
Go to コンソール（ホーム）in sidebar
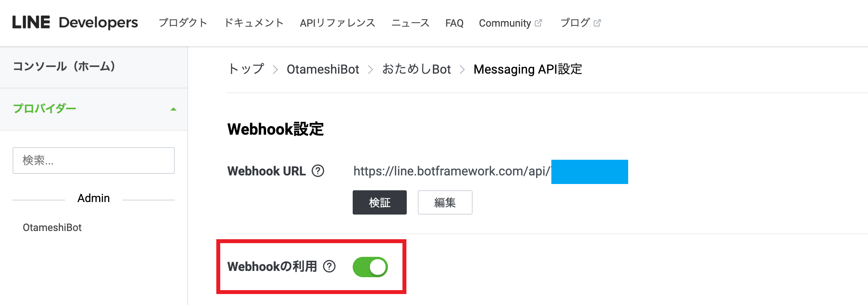64,67
